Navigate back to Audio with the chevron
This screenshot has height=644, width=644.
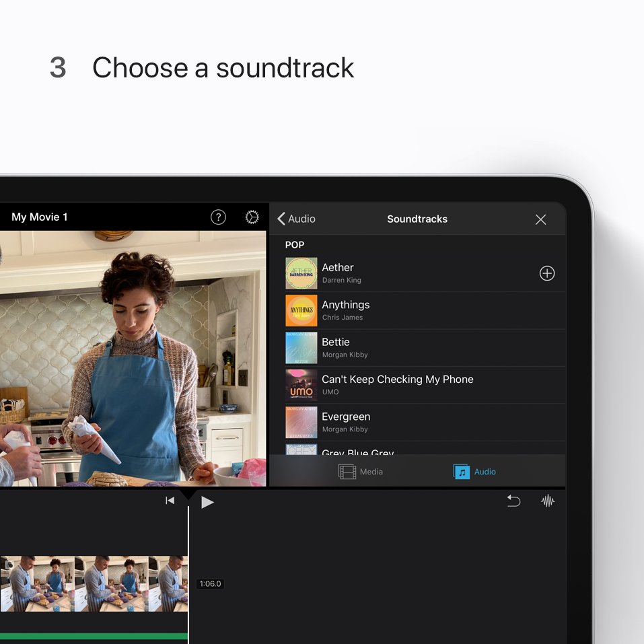[x=282, y=219]
